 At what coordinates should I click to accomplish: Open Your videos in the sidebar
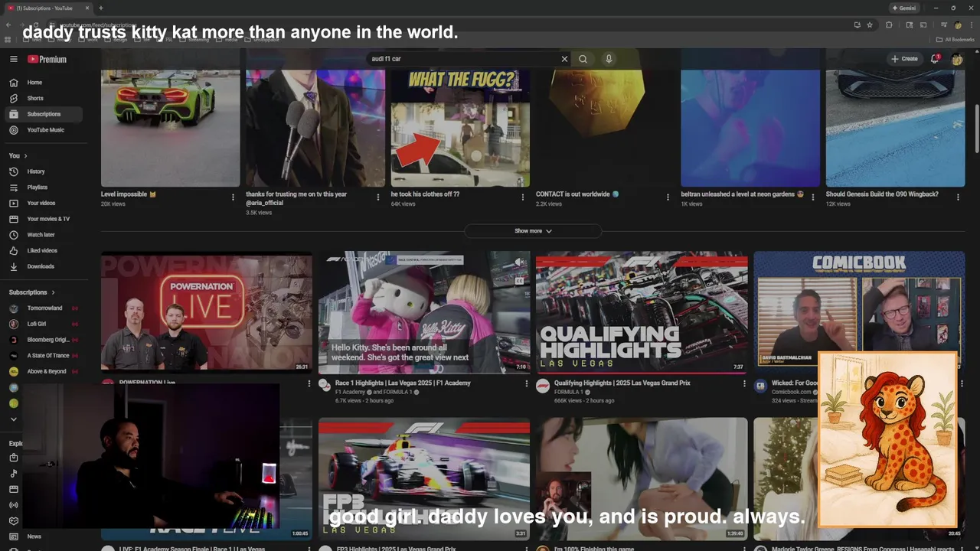pos(44,204)
